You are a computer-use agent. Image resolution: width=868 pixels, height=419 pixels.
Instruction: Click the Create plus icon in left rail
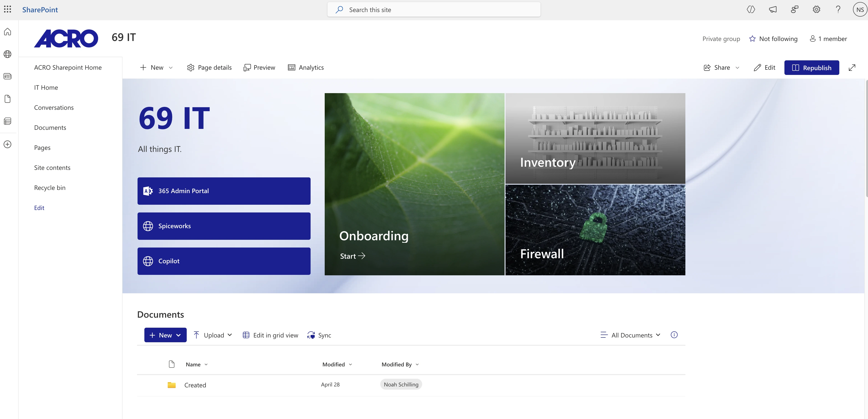pos(8,144)
